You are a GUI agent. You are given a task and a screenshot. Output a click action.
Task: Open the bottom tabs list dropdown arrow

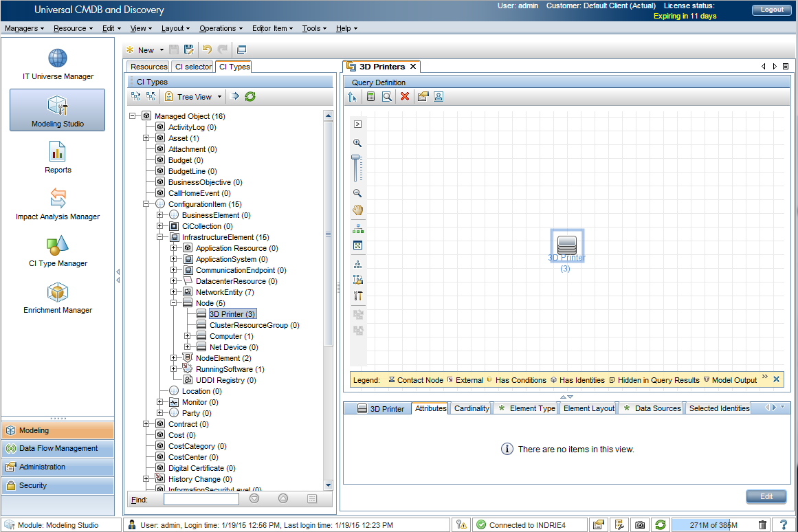click(783, 407)
